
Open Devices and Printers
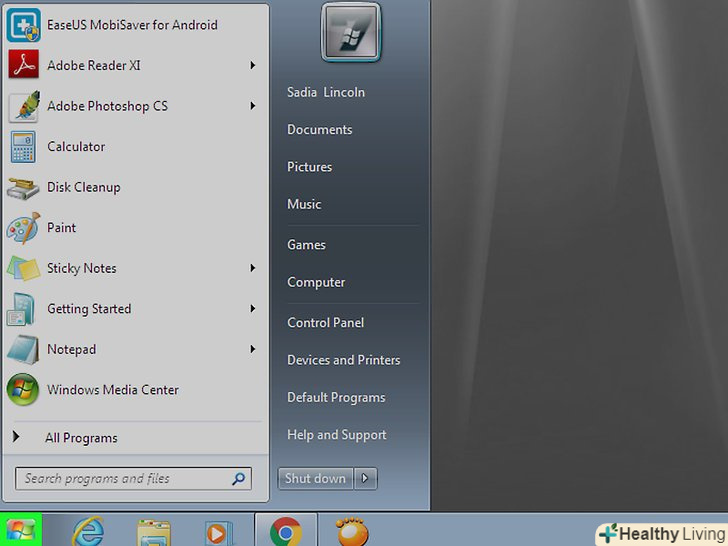click(344, 360)
